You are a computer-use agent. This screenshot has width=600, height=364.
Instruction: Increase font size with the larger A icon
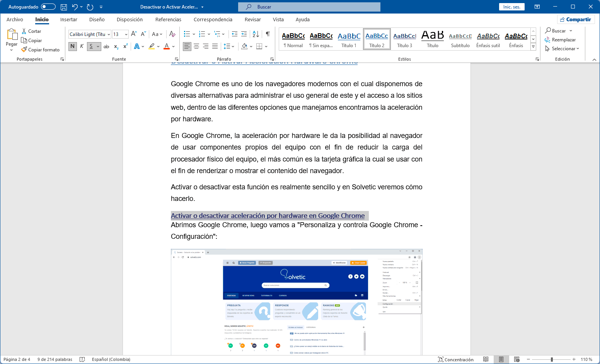click(x=134, y=34)
